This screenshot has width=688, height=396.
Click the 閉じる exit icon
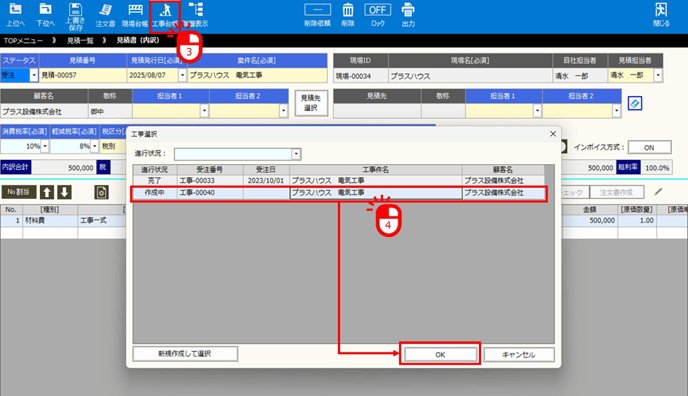[661, 9]
